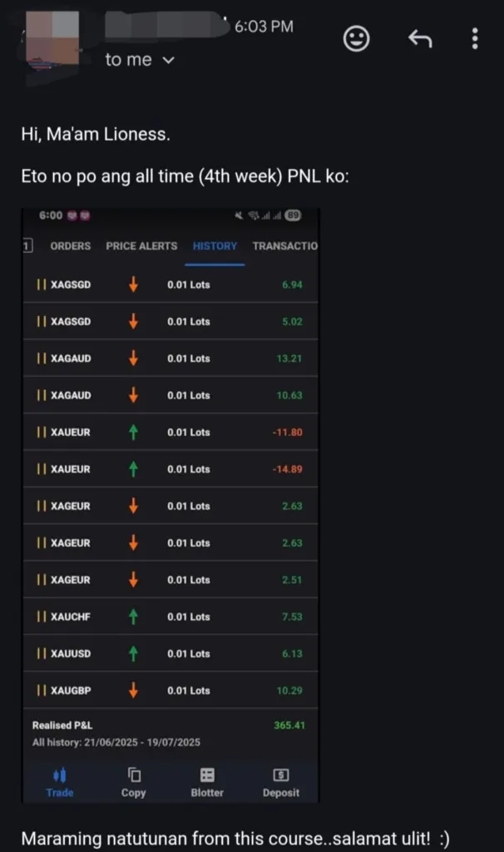Open the TRANSACTIONS tab

click(285, 246)
